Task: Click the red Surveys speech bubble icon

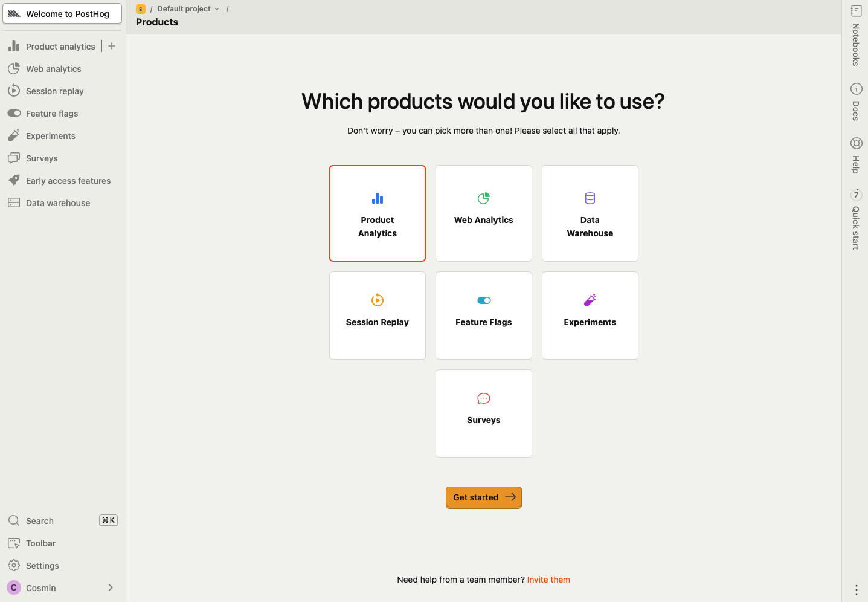Action: coord(484,398)
